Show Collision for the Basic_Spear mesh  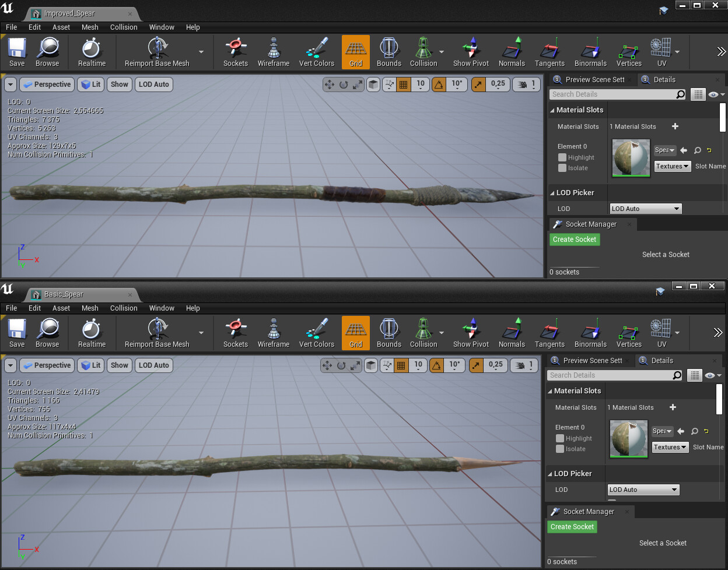click(x=423, y=333)
